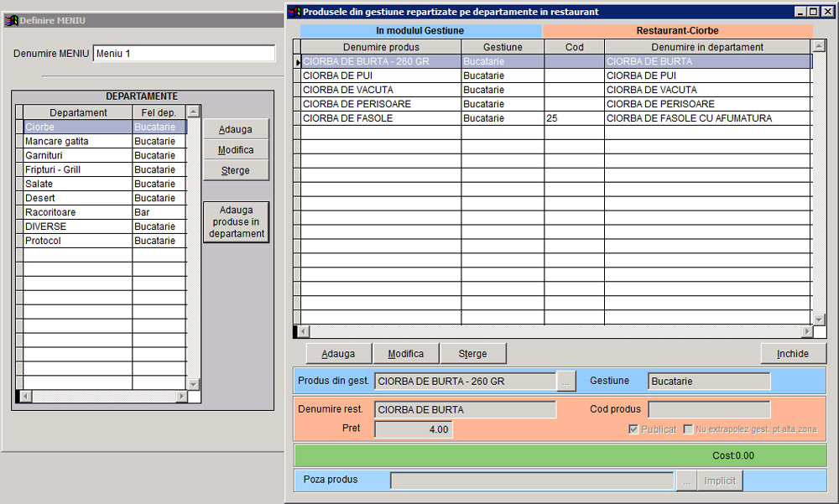Click the Denumire in departament column header

click(707, 47)
